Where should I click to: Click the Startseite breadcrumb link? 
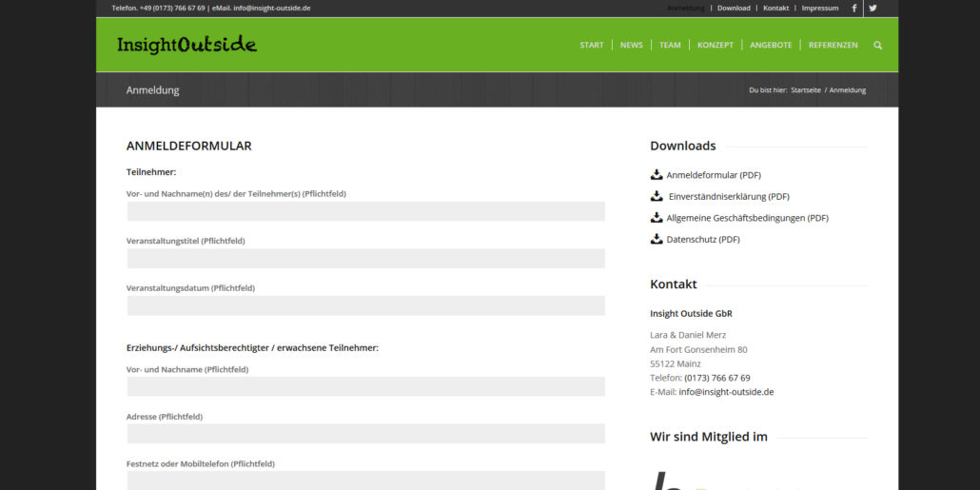[x=805, y=90]
